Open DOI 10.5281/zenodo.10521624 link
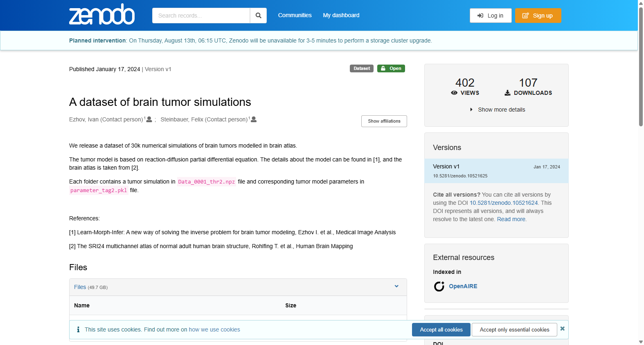Image resolution: width=644 pixels, height=345 pixels. [504, 203]
